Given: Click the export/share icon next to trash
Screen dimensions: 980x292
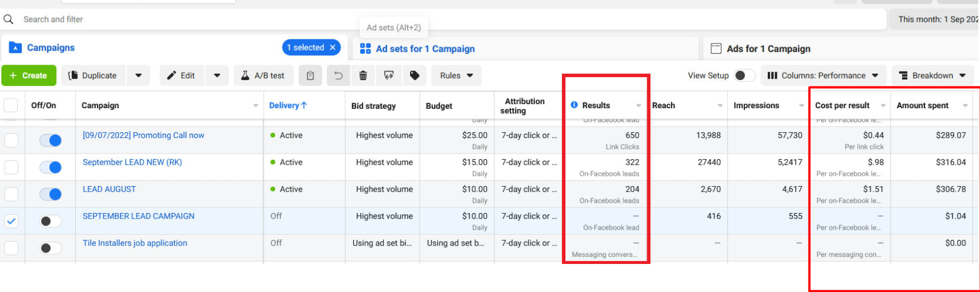Looking at the screenshot, I should (389, 76).
